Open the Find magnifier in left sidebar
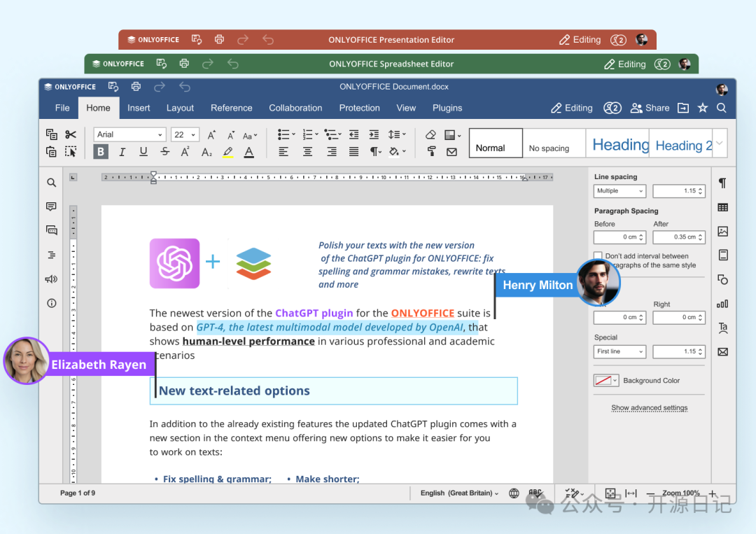The image size is (756, 534). 51,183
